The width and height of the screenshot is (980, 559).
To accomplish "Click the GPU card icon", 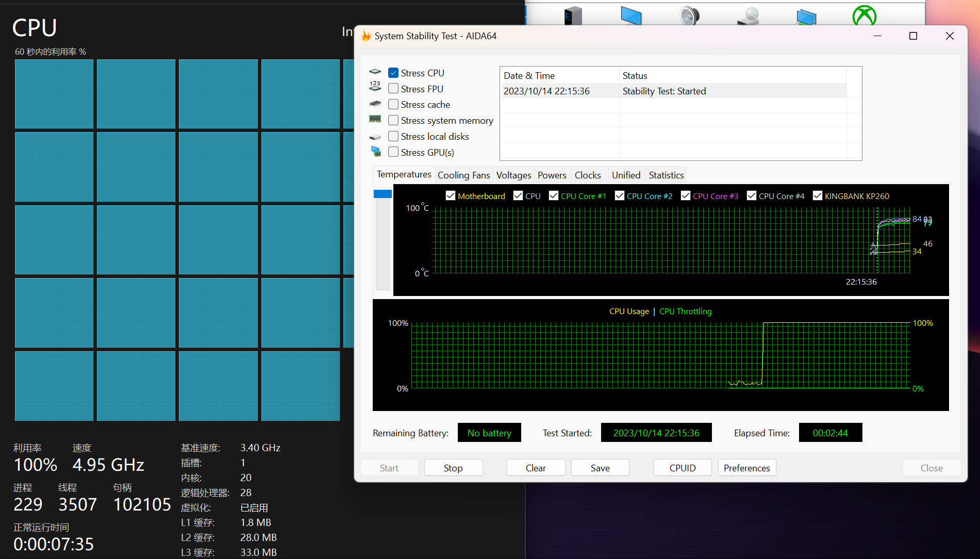I will click(376, 152).
